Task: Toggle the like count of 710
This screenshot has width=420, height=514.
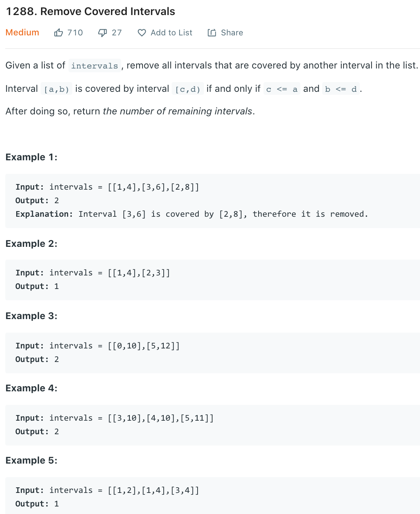Action: coord(75,32)
